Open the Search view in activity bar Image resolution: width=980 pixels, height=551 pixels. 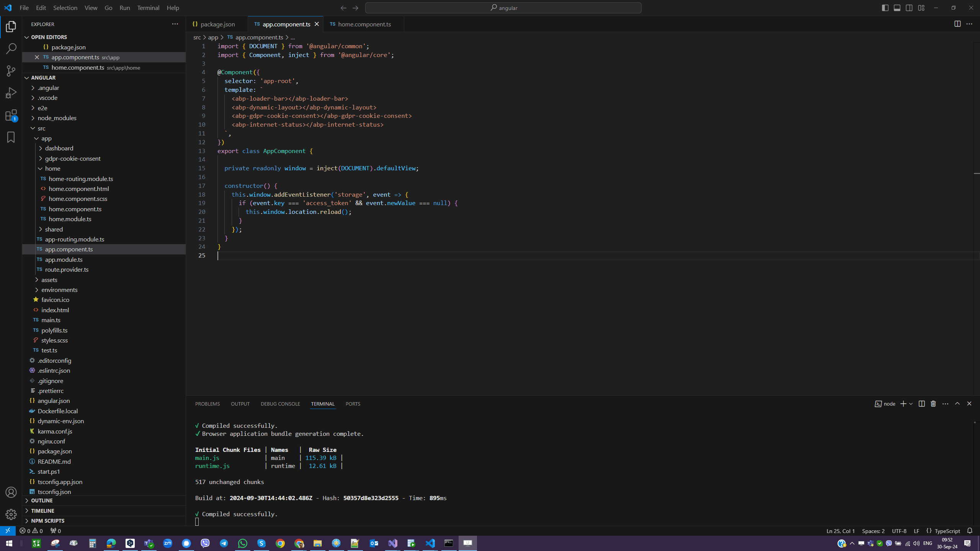pyautogui.click(x=11, y=49)
